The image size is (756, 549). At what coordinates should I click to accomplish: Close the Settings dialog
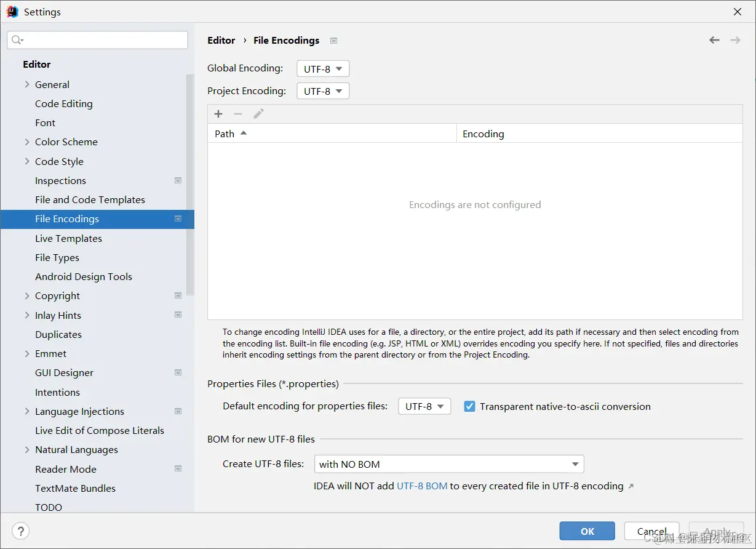point(737,12)
